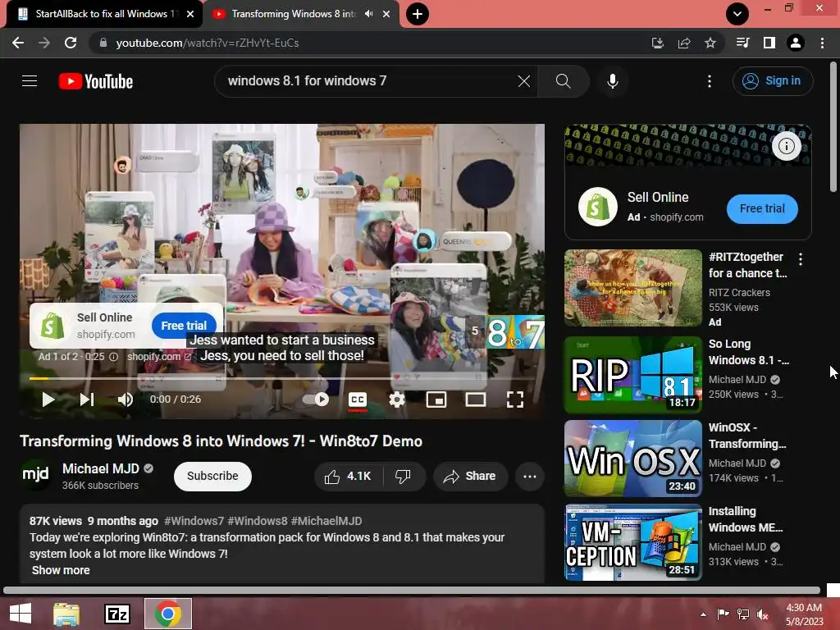Play the video
Viewport: 840px width, 630px height.
tap(48, 399)
